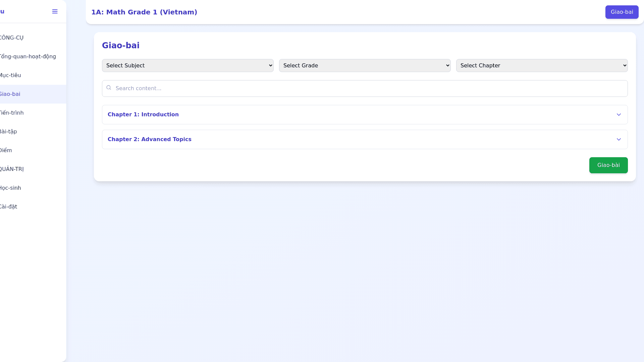Open Bài-tập in the sidebar
644x362 pixels.
coord(8,132)
